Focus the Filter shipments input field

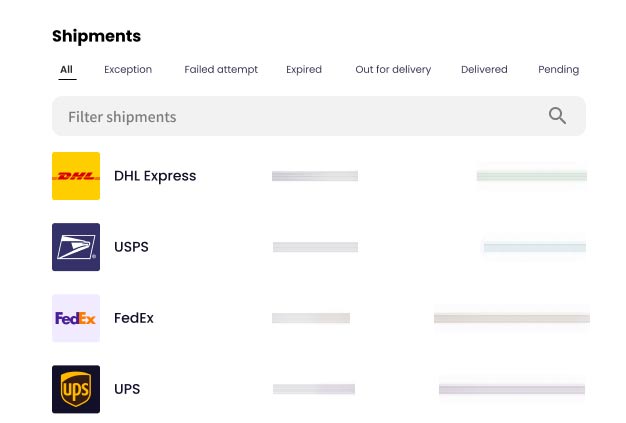coord(290,117)
